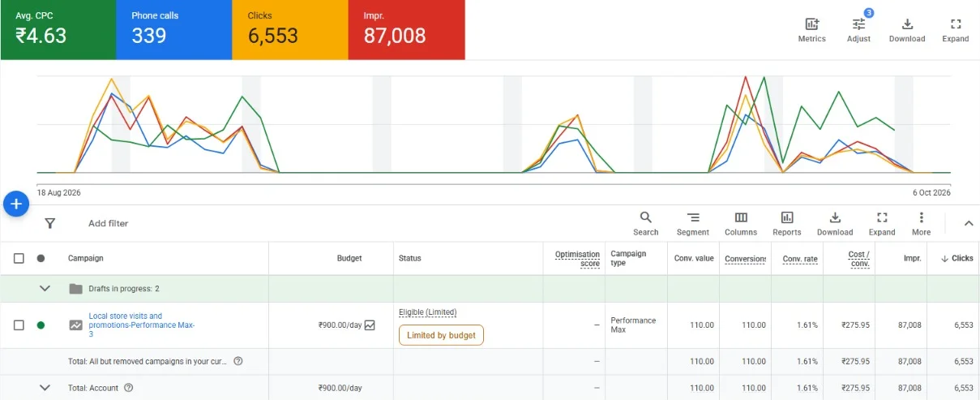Viewport: 980px width, 400px height.
Task: Open Reports from table toolbar
Action: (x=787, y=223)
